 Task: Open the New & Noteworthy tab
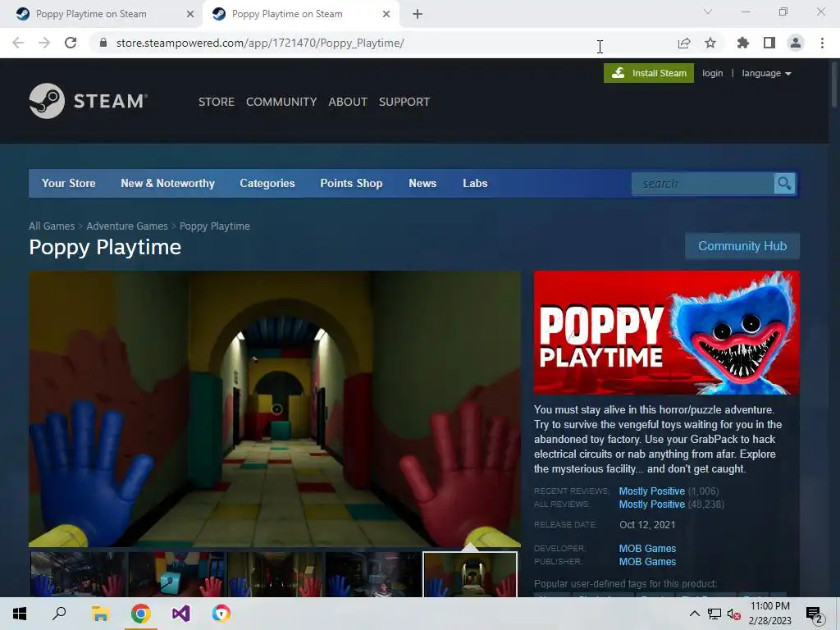pos(167,183)
